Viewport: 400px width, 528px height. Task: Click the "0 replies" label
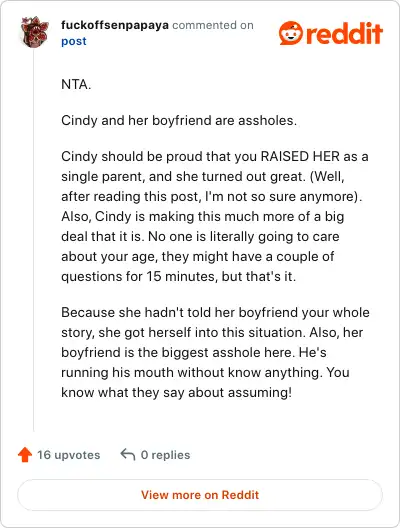pos(165,455)
